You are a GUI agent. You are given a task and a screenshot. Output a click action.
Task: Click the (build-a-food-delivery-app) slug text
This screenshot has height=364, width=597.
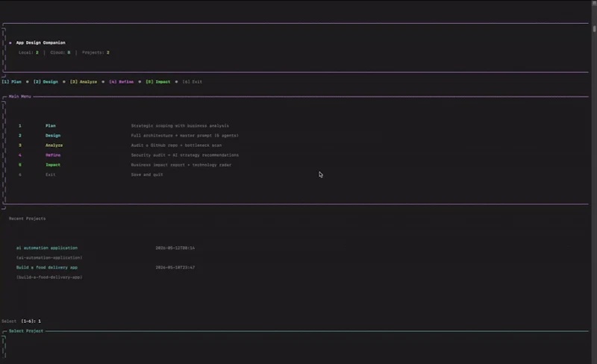49,277
